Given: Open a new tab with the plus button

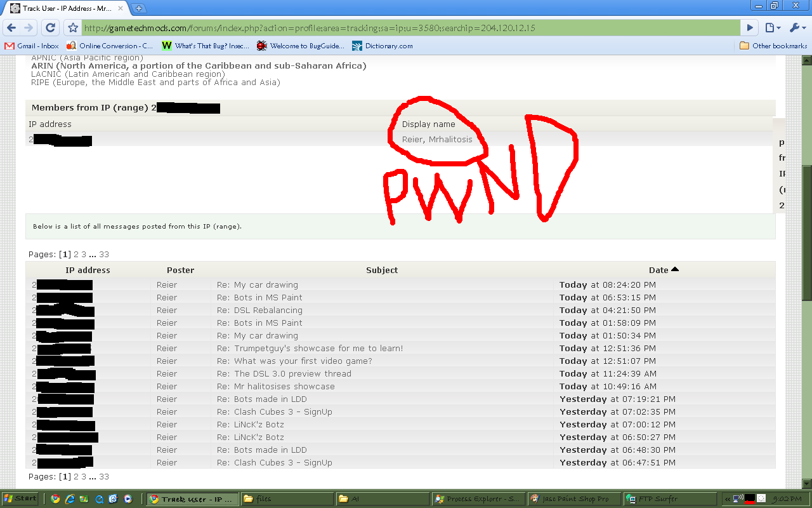Looking at the screenshot, I should tap(139, 8).
